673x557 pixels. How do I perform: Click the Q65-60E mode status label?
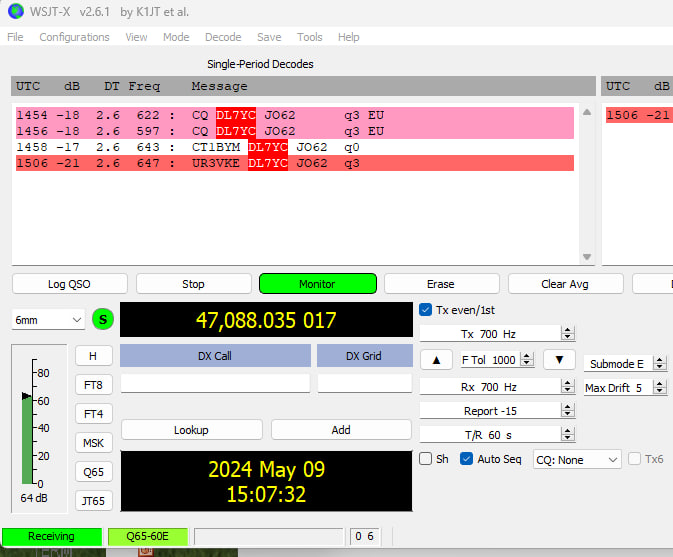(x=148, y=536)
